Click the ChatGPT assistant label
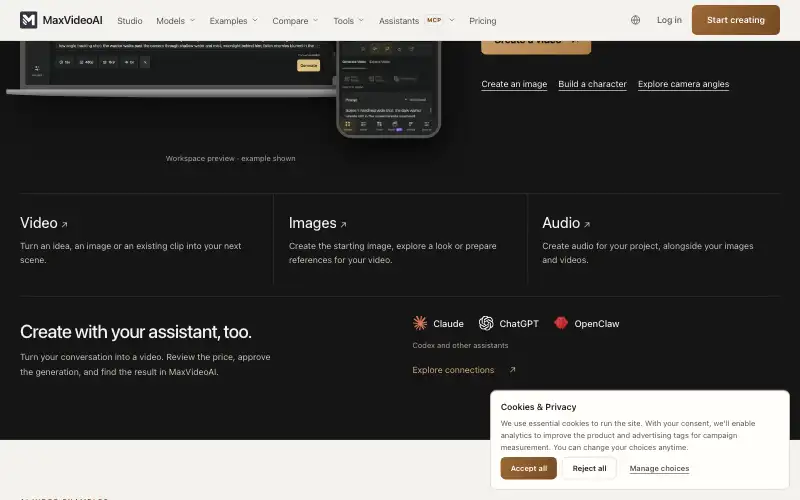 tap(519, 323)
